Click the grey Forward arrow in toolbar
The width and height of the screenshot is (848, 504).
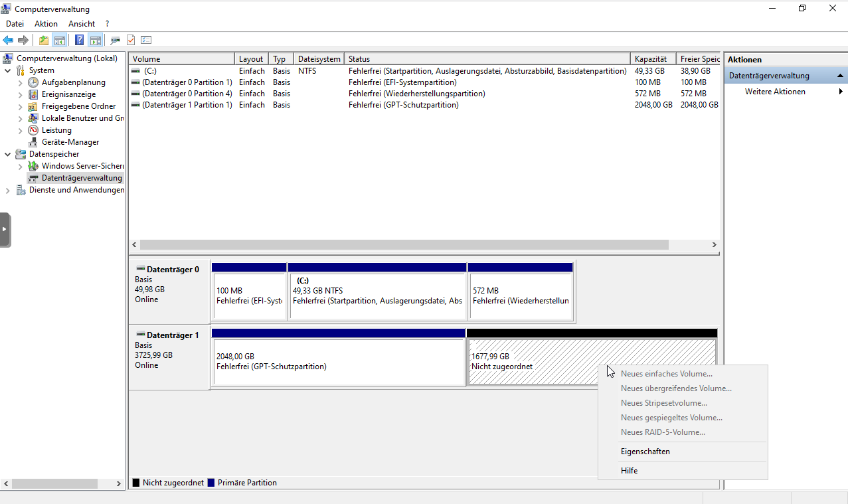pyautogui.click(x=23, y=40)
